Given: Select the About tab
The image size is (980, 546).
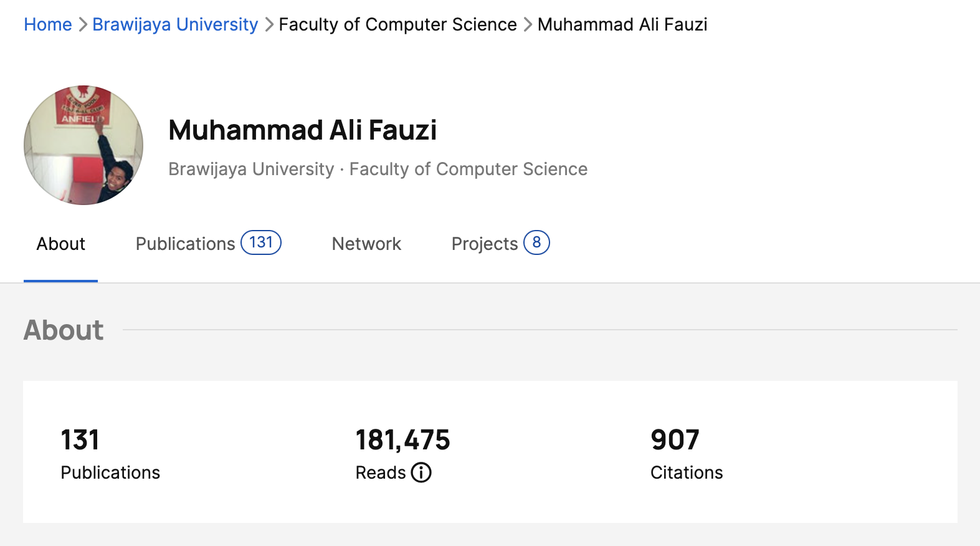Looking at the screenshot, I should (x=60, y=244).
